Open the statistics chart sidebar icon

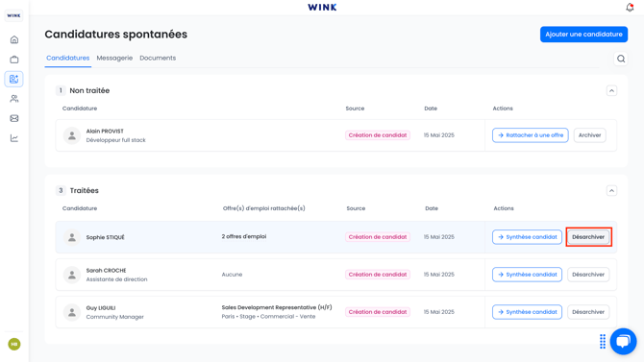[14, 138]
